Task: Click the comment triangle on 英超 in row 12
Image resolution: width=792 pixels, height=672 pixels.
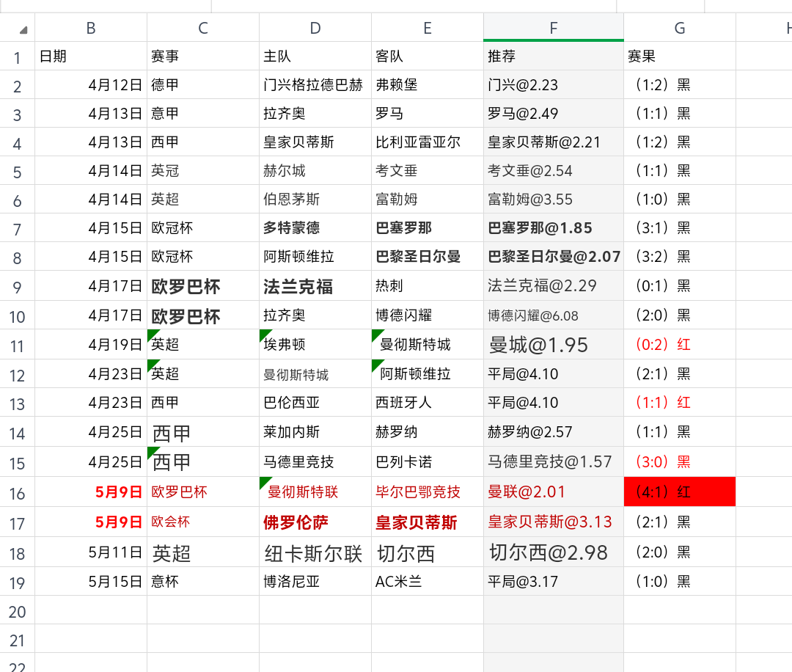Action: 150,364
